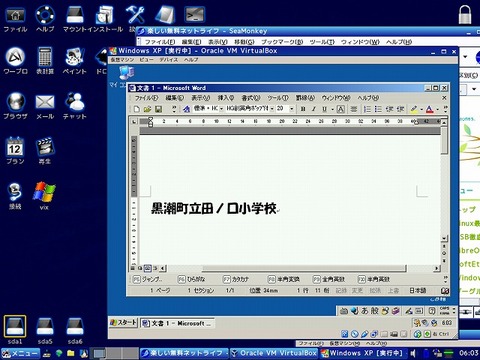Viewport: 480px width, 360px height.
Task: Open the 罫線 menu in Word
Action: pyautogui.click(x=305, y=98)
